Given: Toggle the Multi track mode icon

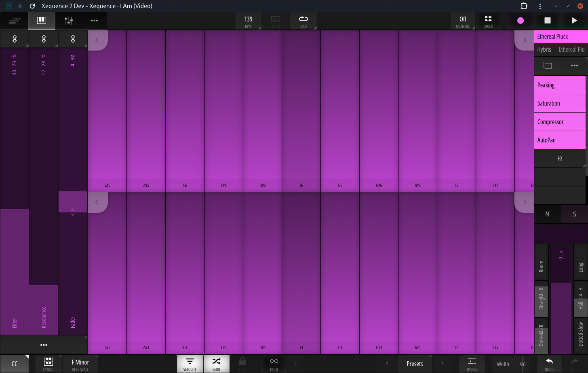Looking at the screenshot, I should point(489,21).
